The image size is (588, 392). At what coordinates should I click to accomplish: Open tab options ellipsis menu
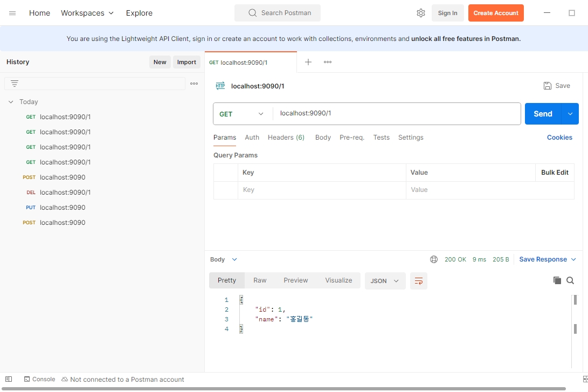point(327,62)
